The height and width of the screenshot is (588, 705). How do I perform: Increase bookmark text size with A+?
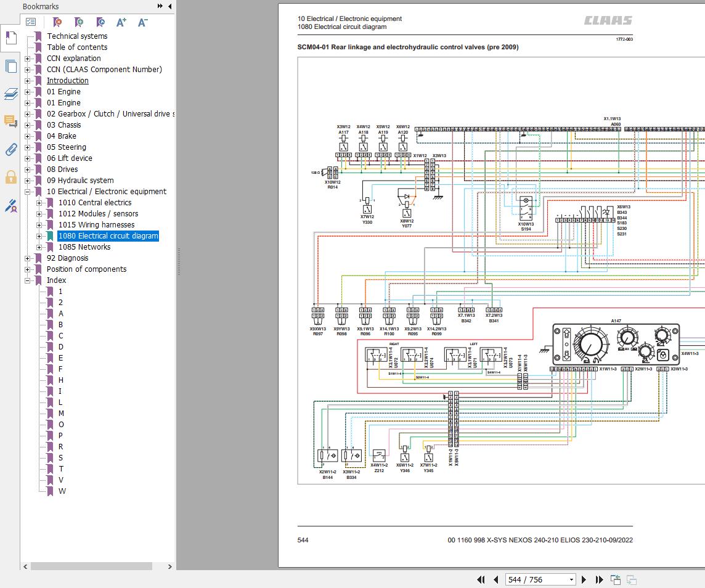121,22
